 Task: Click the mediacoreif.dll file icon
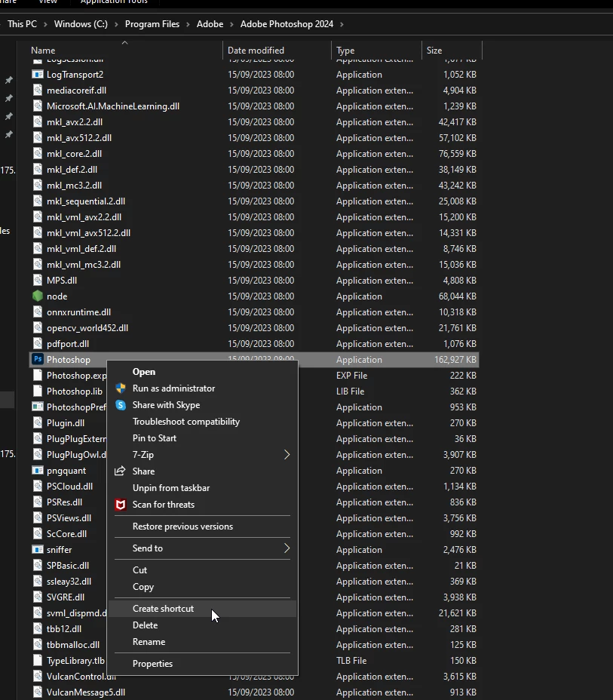38,91
